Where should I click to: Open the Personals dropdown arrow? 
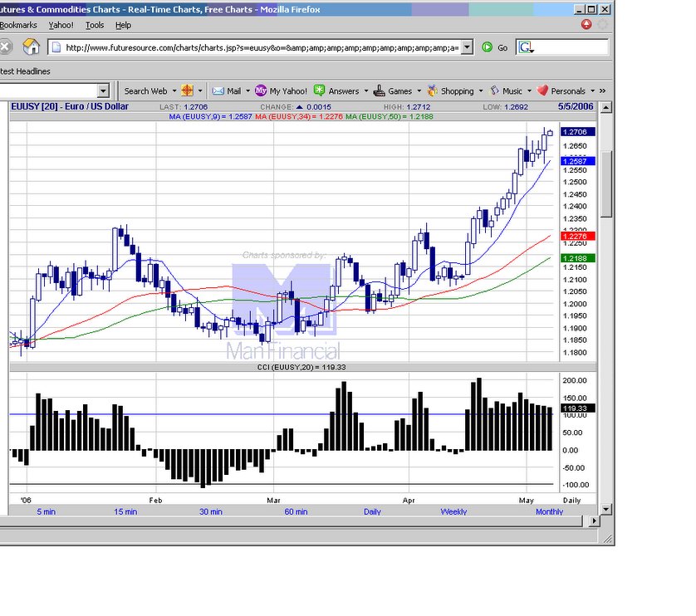(592, 91)
